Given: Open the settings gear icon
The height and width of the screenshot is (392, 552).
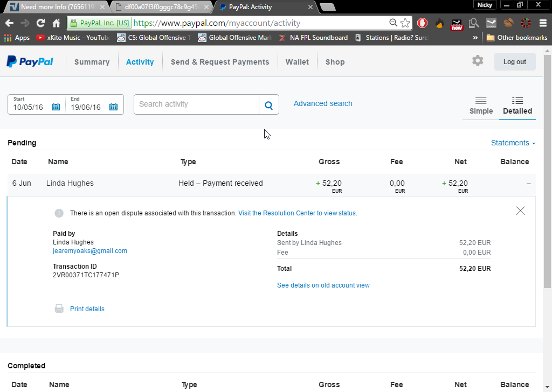Looking at the screenshot, I should pos(478,61).
